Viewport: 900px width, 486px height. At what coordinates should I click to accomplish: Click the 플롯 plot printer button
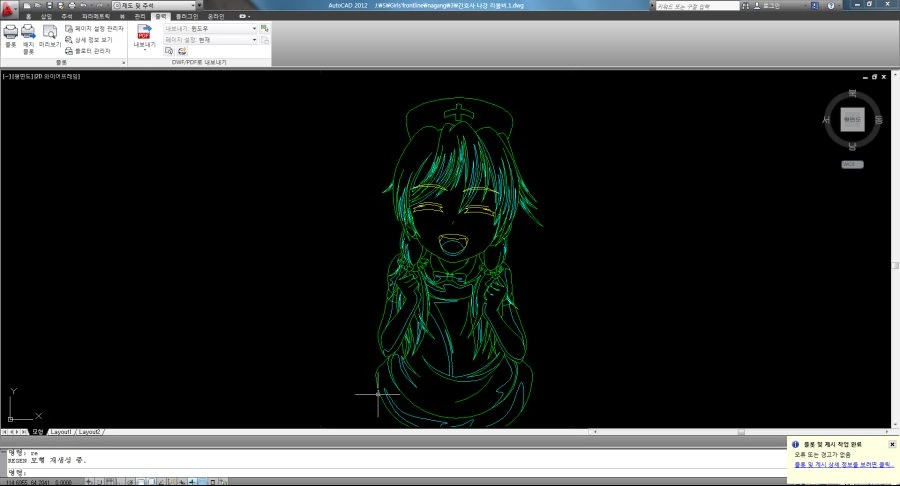10,36
